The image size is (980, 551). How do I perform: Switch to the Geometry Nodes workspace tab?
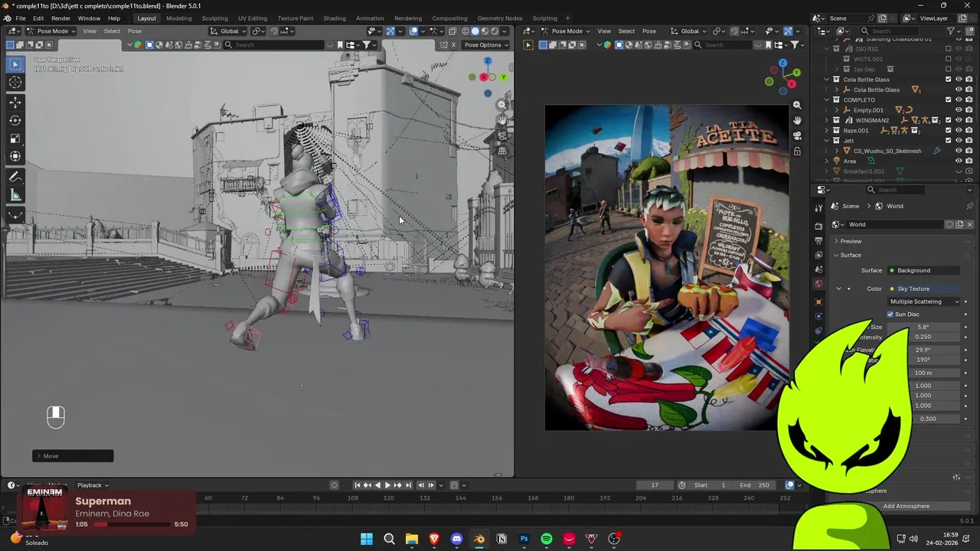click(x=500, y=18)
